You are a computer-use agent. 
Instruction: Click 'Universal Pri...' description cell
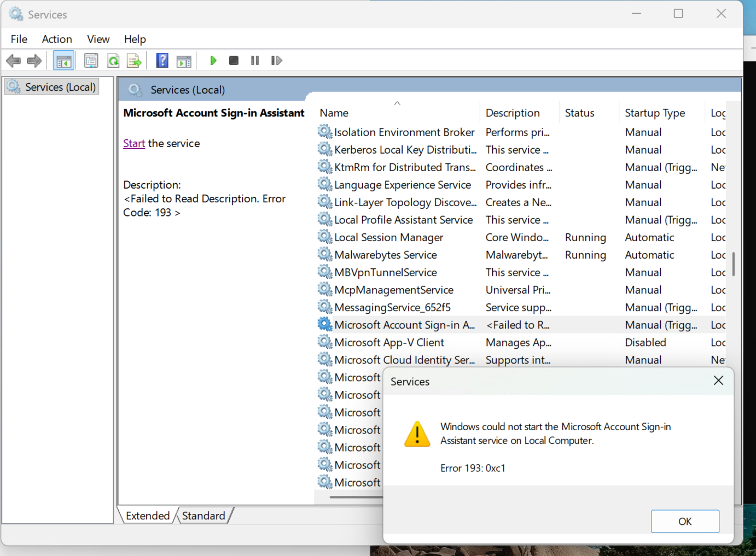(518, 290)
